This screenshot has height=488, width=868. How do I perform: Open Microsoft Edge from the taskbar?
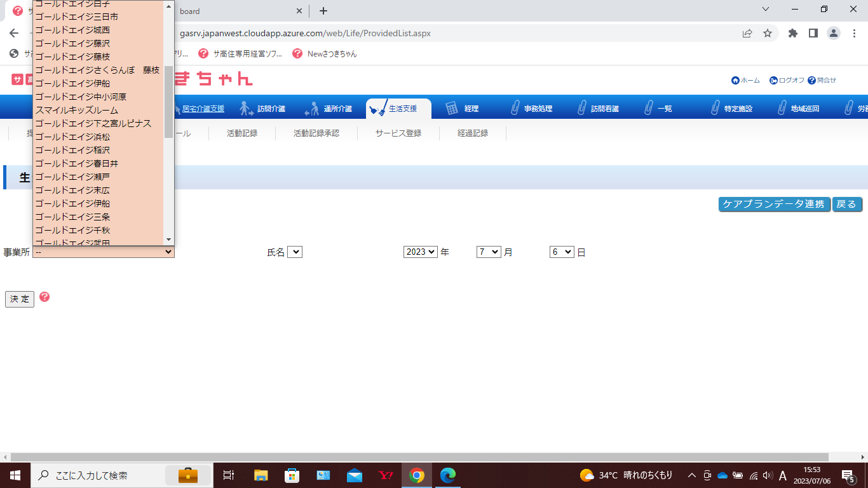(x=448, y=475)
